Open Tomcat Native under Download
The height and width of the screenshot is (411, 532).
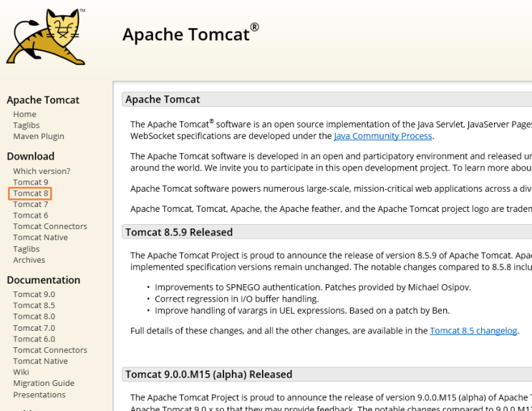(x=40, y=237)
